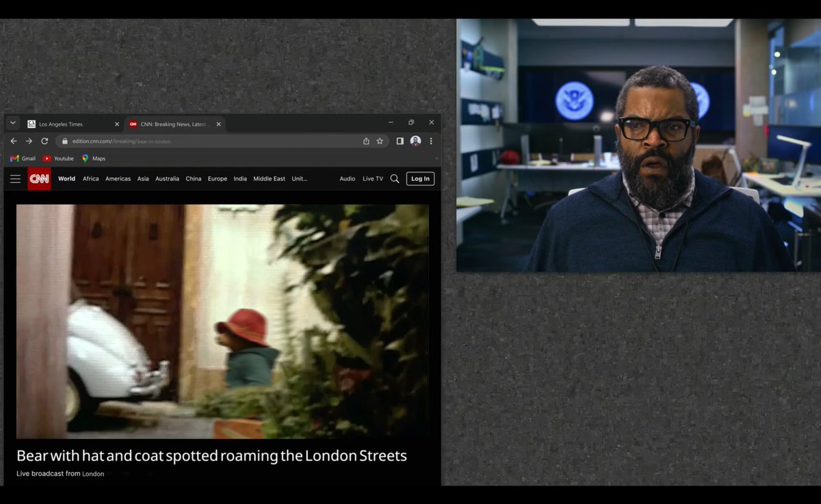Toggle the bookmark star for this page
Image resolution: width=821 pixels, height=504 pixels.
[x=380, y=141]
